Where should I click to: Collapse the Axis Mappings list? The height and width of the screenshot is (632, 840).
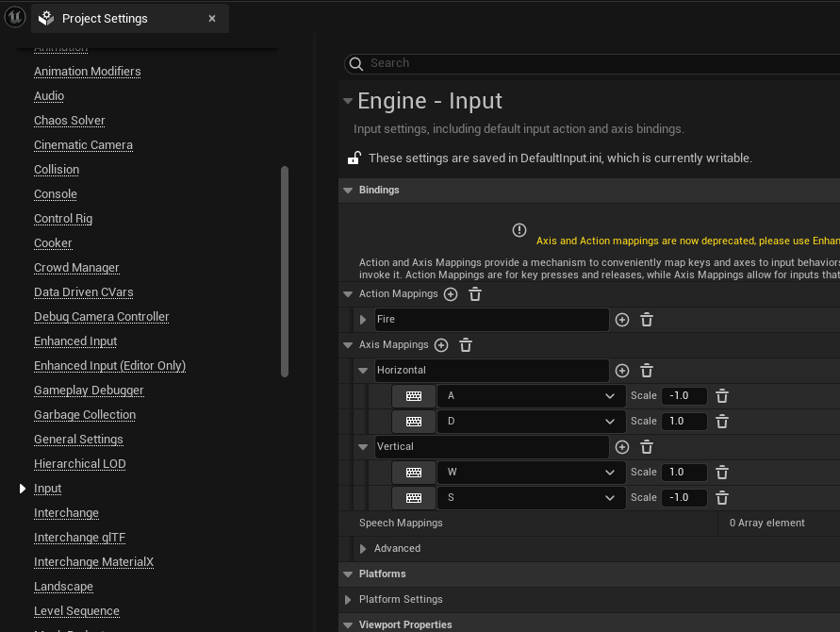(348, 345)
